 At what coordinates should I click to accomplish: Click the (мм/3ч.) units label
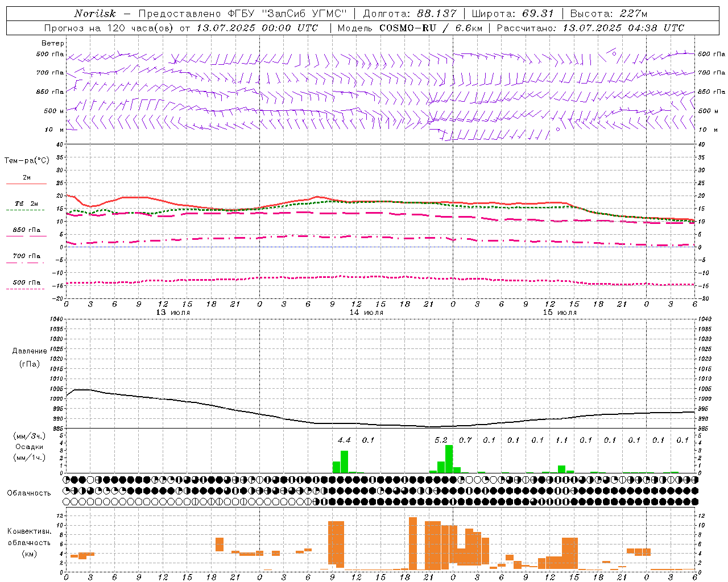29,436
